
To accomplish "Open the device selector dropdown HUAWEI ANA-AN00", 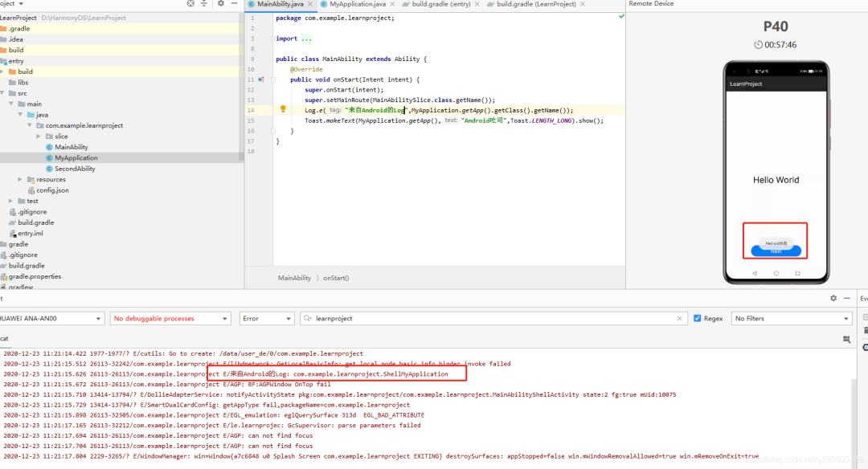I will (52, 319).
